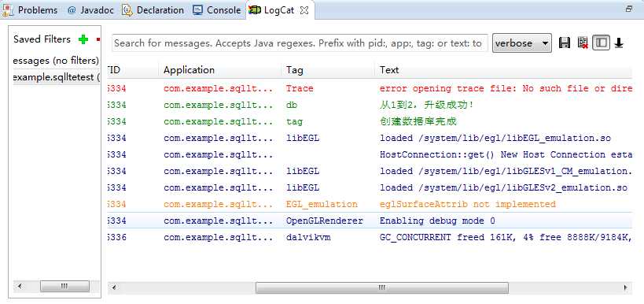644x304 pixels.
Task: Save LogCat output to file with floppy icon
Action: coord(565,43)
